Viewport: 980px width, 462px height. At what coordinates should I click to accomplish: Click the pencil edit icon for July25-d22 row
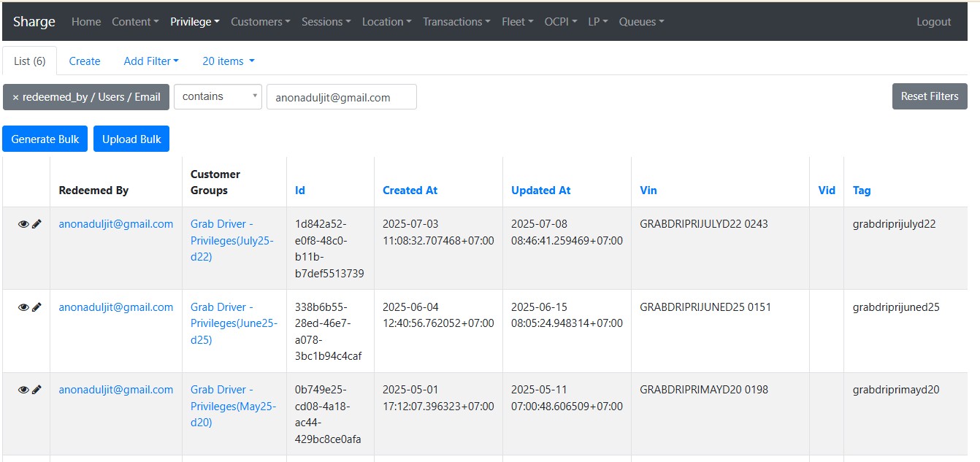click(37, 224)
